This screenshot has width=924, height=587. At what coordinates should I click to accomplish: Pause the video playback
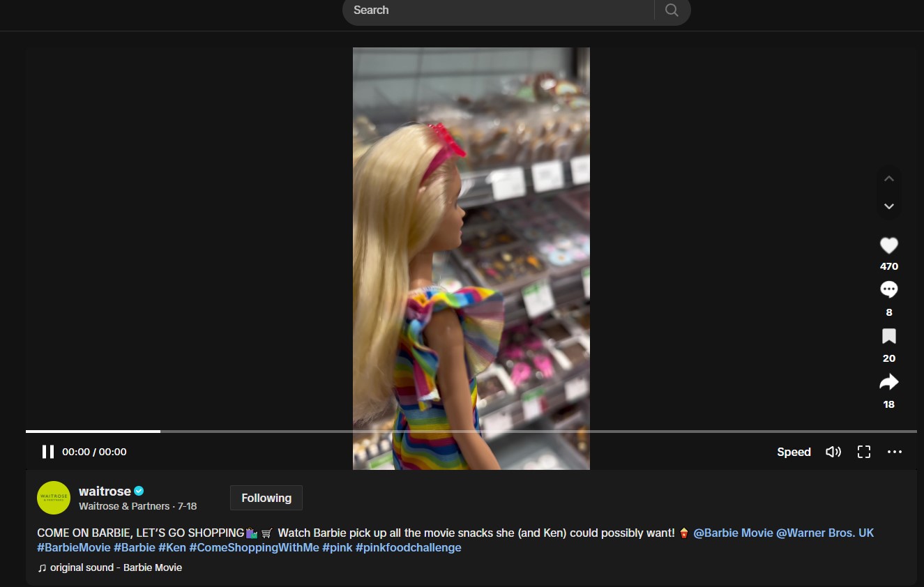(x=48, y=452)
